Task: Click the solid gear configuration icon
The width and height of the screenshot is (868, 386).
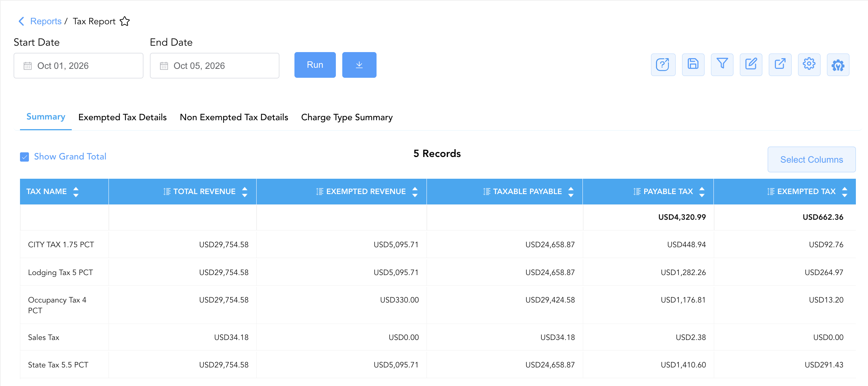Action: point(838,65)
